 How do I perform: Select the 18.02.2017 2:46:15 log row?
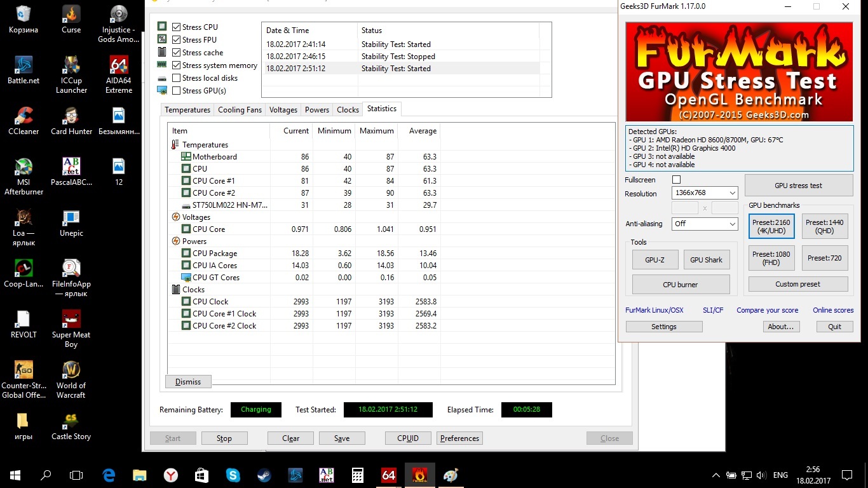click(402, 57)
